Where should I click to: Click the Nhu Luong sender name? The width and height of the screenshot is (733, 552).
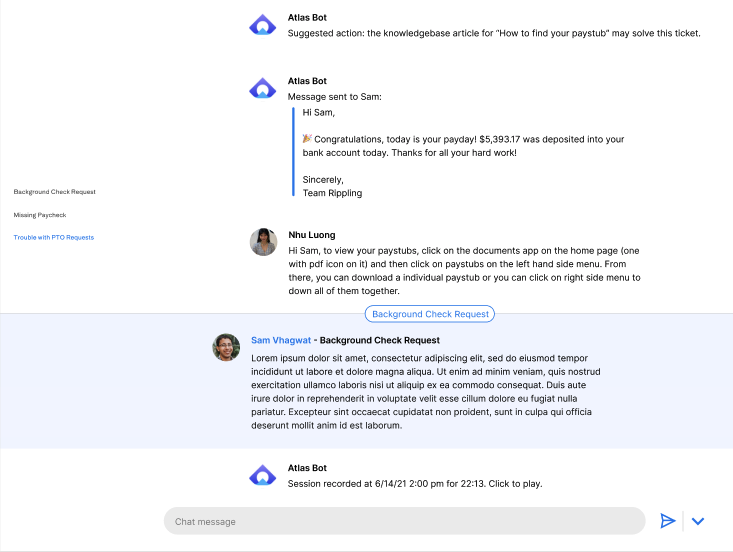[311, 235]
